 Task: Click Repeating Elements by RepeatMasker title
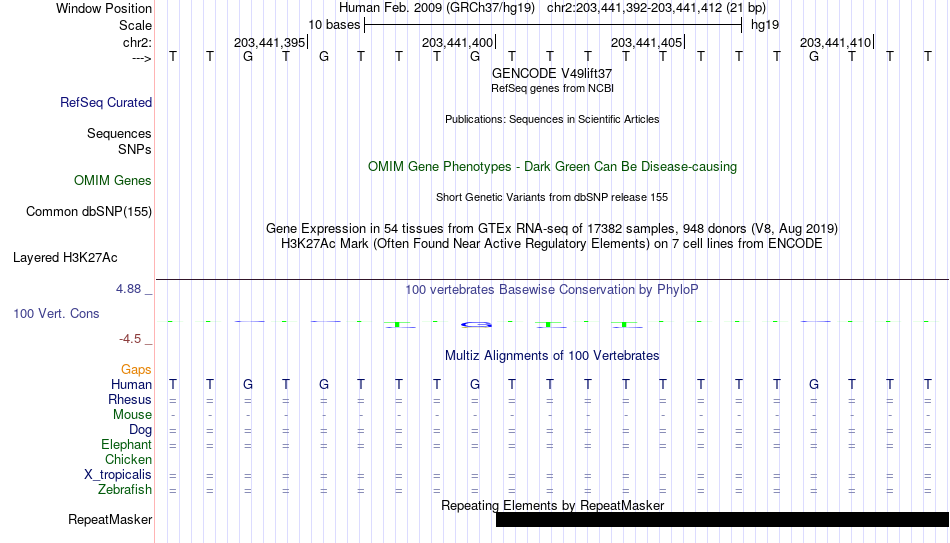click(552, 505)
